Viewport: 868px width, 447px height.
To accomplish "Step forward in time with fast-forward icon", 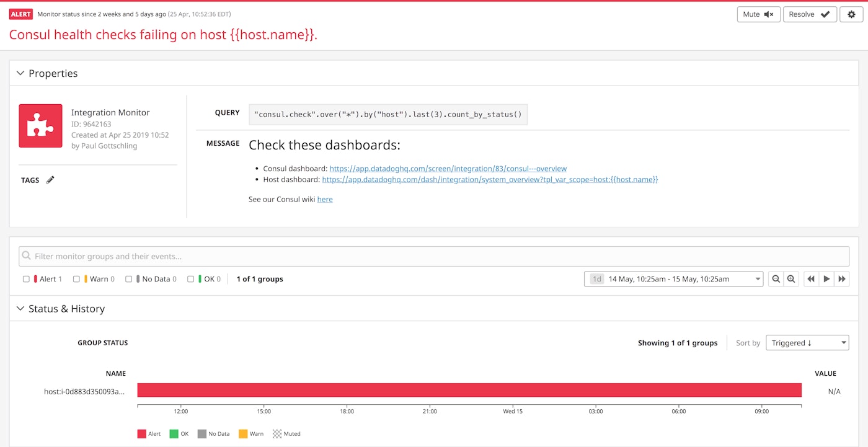I will pyautogui.click(x=842, y=279).
